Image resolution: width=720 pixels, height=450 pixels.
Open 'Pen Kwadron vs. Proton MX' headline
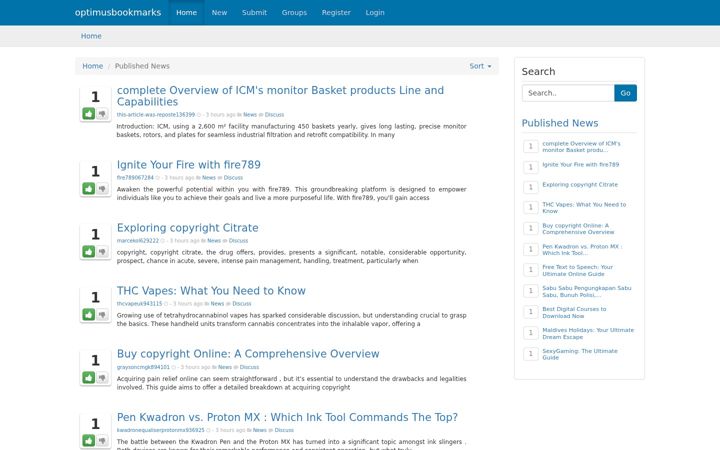click(287, 417)
